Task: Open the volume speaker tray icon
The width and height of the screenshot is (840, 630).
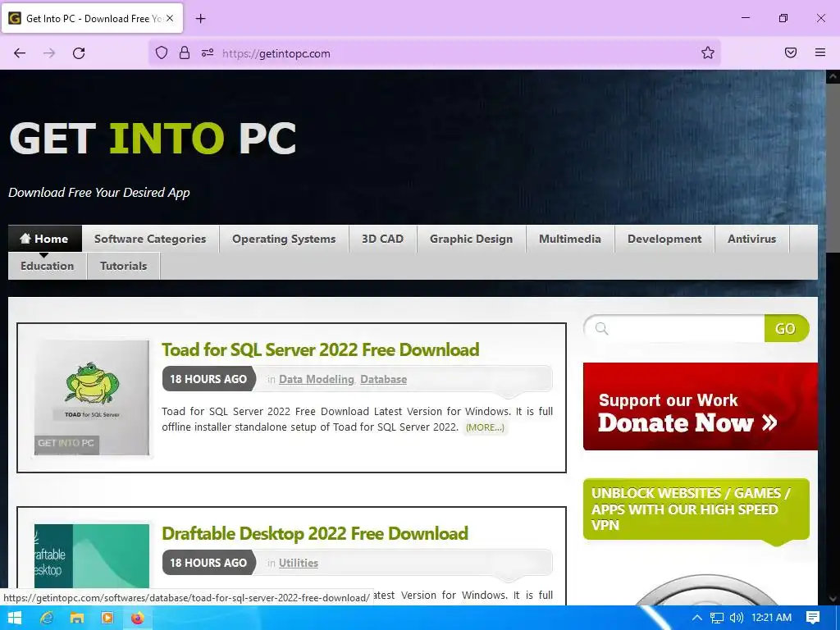Action: click(737, 618)
